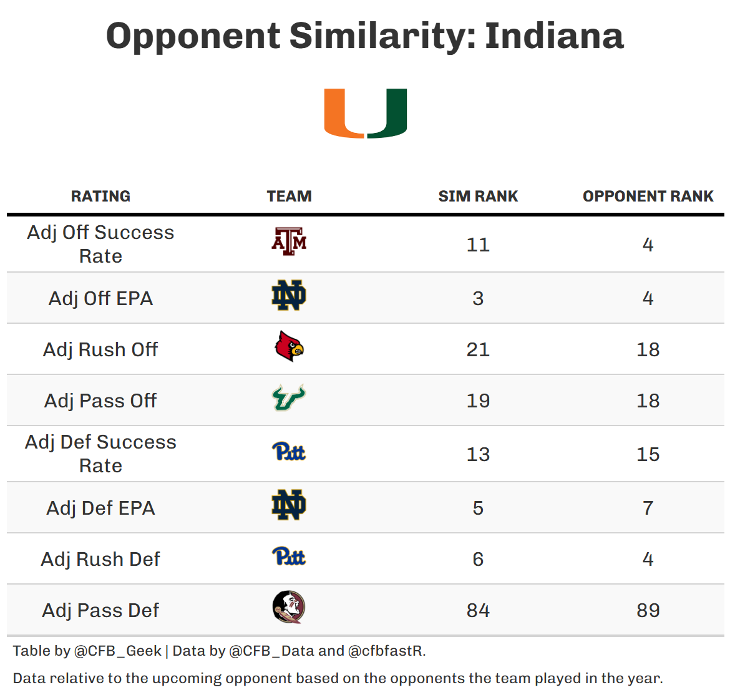Click the RATING column header
Screen dimensions: 730x700
point(100,197)
